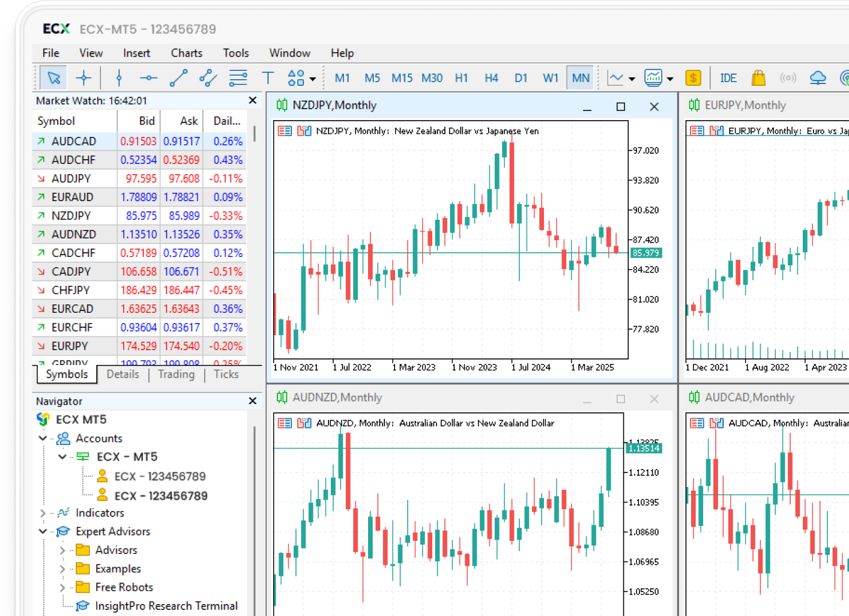Open the Charts menu

pos(186,53)
